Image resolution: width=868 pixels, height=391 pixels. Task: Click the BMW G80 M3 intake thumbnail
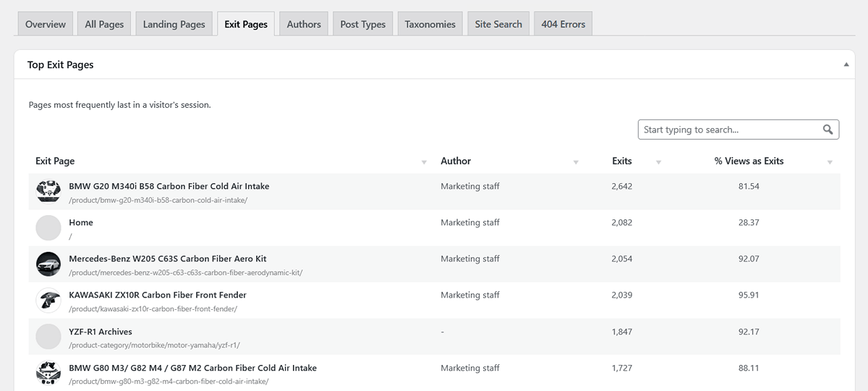tap(48, 373)
